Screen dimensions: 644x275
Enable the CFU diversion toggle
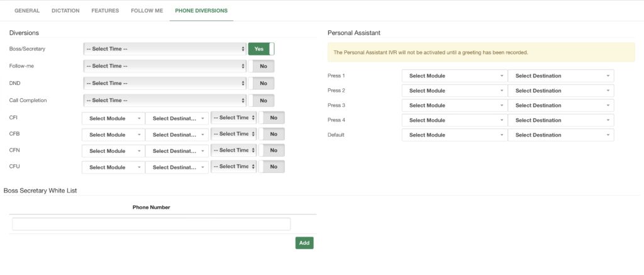272,167
